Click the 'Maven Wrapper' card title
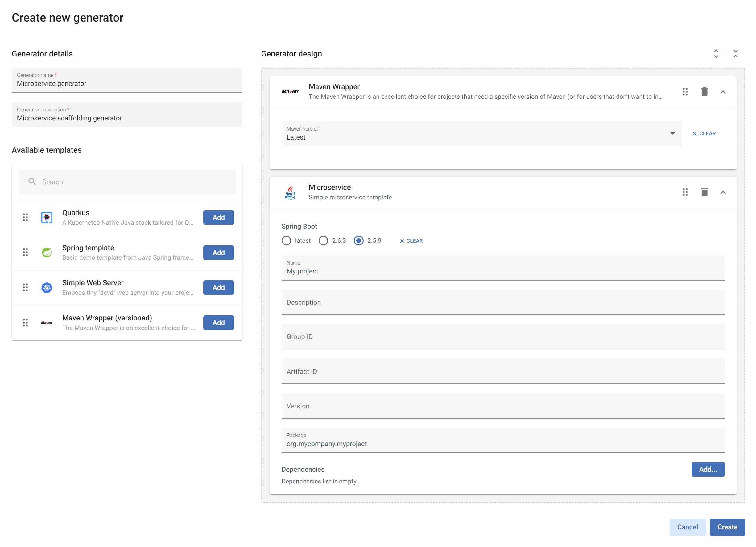The image size is (756, 547). point(334,87)
